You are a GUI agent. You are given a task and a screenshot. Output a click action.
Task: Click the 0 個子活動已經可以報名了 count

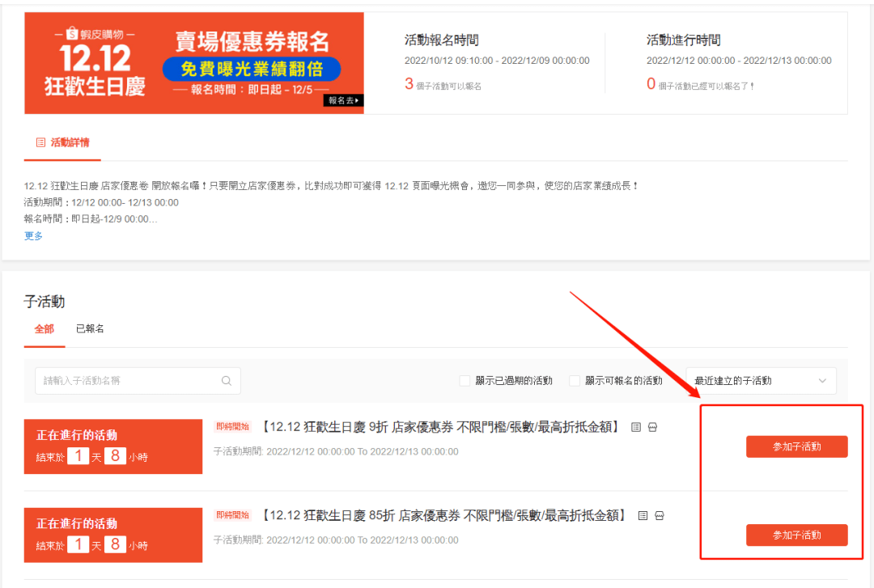[x=700, y=84]
